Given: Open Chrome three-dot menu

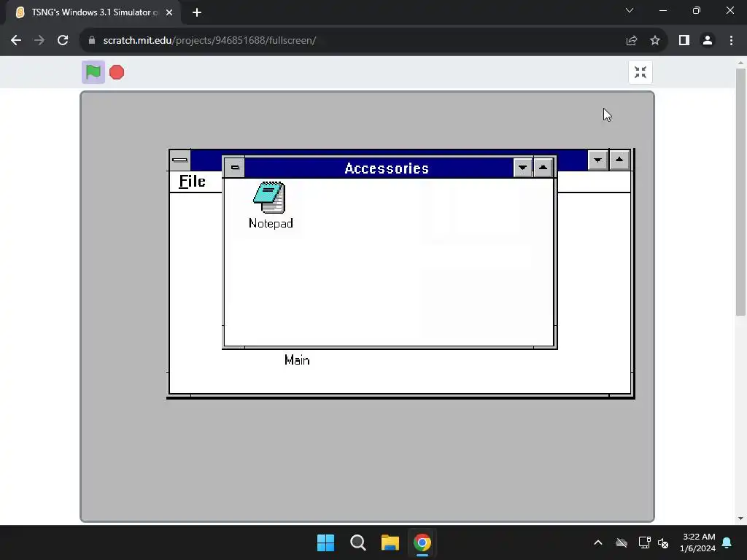Looking at the screenshot, I should pos(731,41).
